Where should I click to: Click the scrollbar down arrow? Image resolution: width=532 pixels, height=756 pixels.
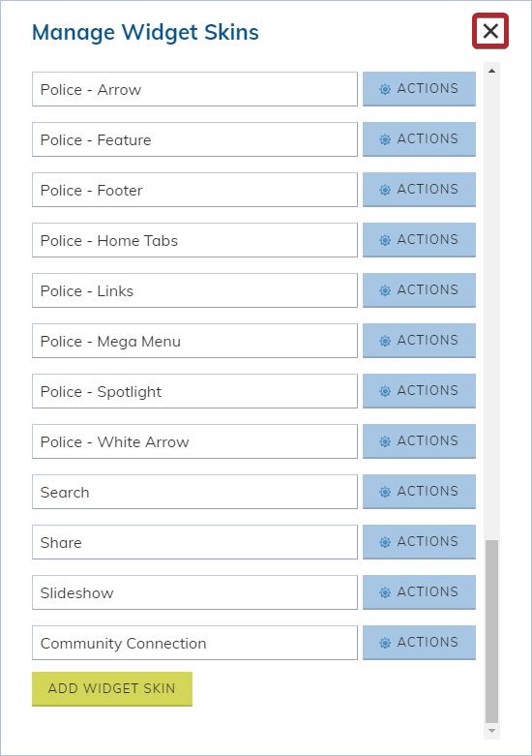pyautogui.click(x=491, y=731)
